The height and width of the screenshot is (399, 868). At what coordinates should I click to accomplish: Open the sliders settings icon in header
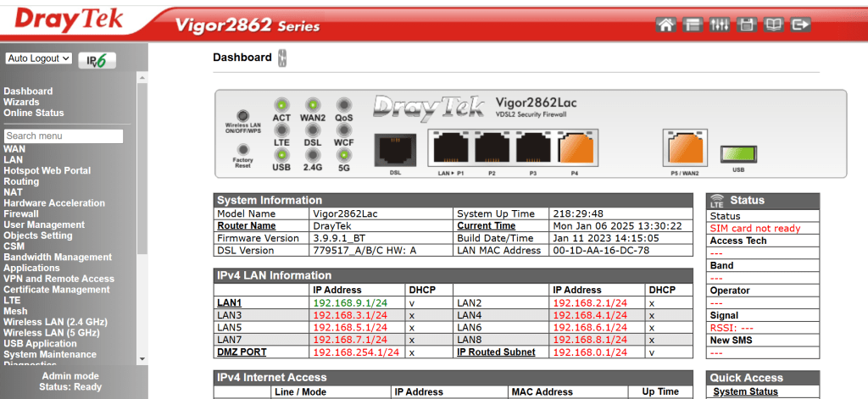(x=720, y=25)
